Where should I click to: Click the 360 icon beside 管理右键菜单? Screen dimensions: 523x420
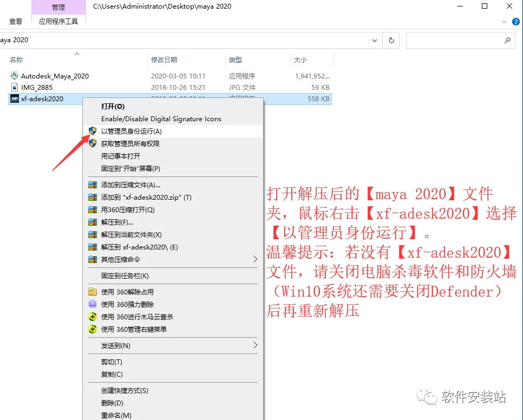pyautogui.click(x=93, y=329)
